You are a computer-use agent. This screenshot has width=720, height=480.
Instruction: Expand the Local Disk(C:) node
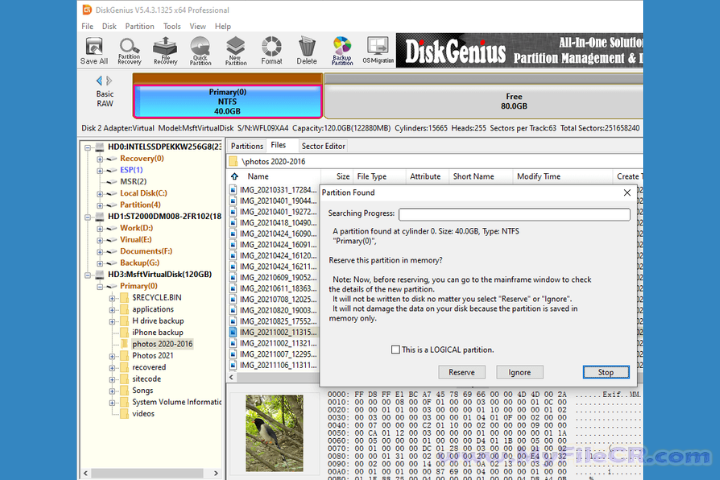100,194
